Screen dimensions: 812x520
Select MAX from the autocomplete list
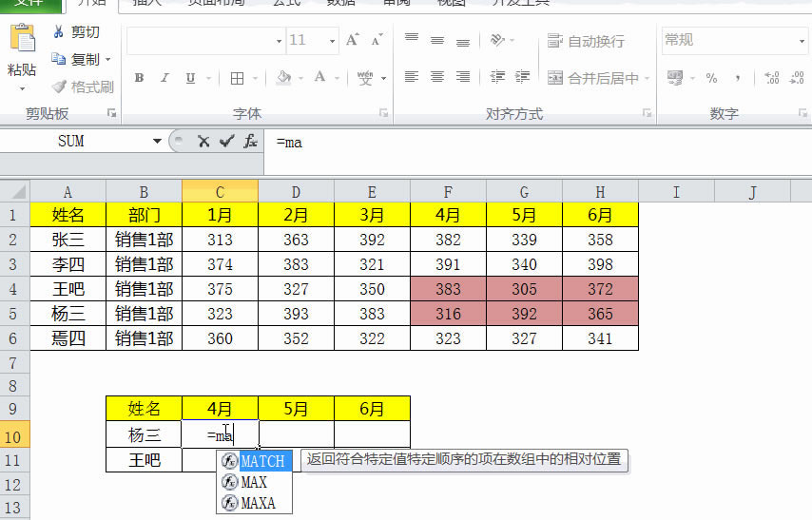254,482
